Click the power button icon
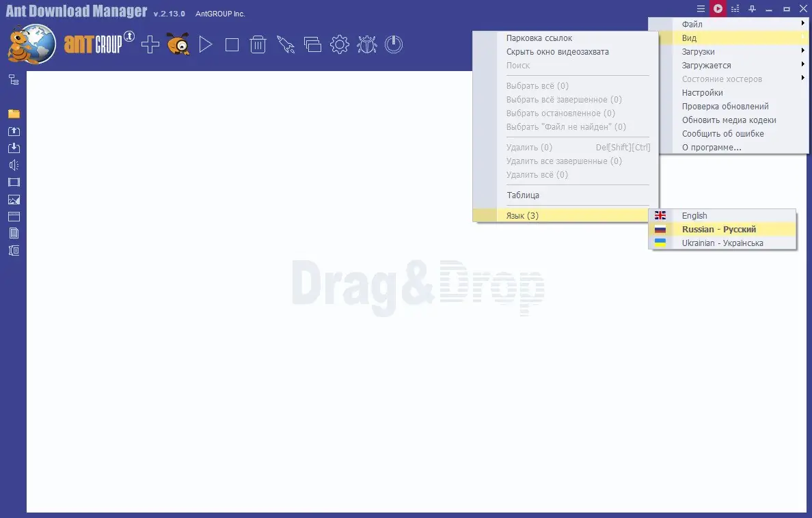 (x=394, y=44)
